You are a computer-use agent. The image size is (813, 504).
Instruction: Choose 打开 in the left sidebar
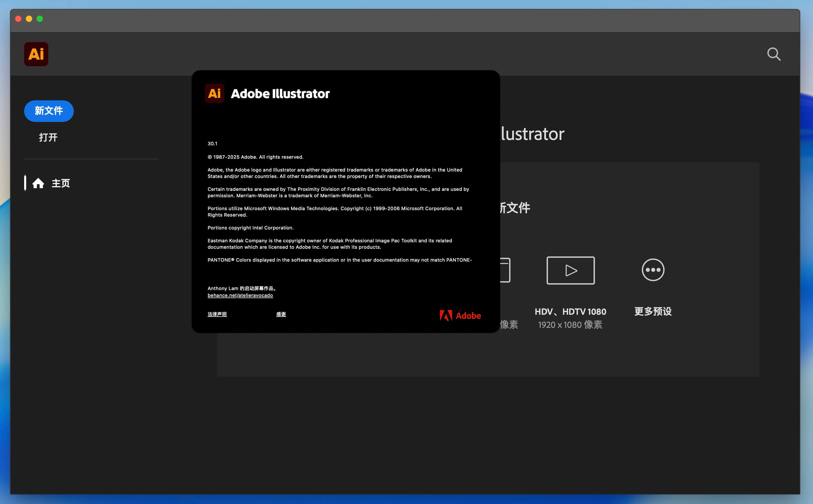click(48, 137)
